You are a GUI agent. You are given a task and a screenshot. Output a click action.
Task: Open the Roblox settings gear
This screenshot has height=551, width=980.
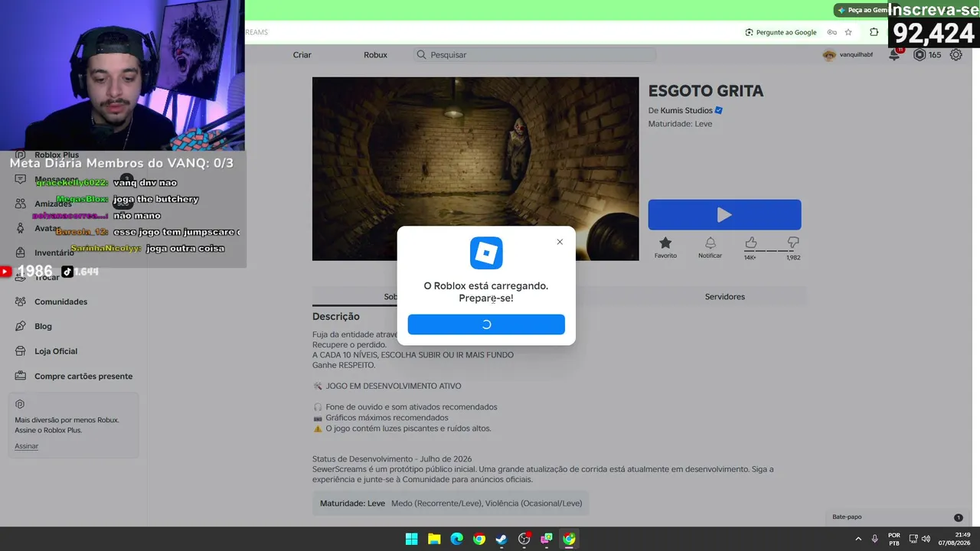pyautogui.click(x=955, y=55)
